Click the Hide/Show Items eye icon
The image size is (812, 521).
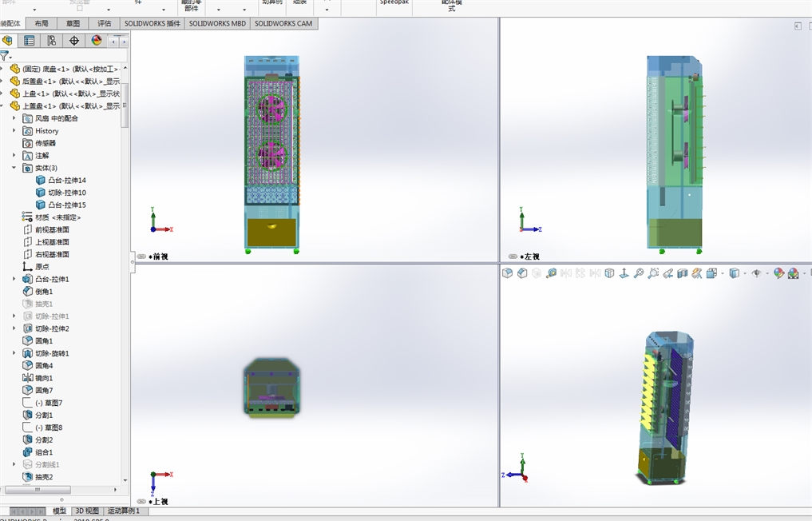coord(757,272)
